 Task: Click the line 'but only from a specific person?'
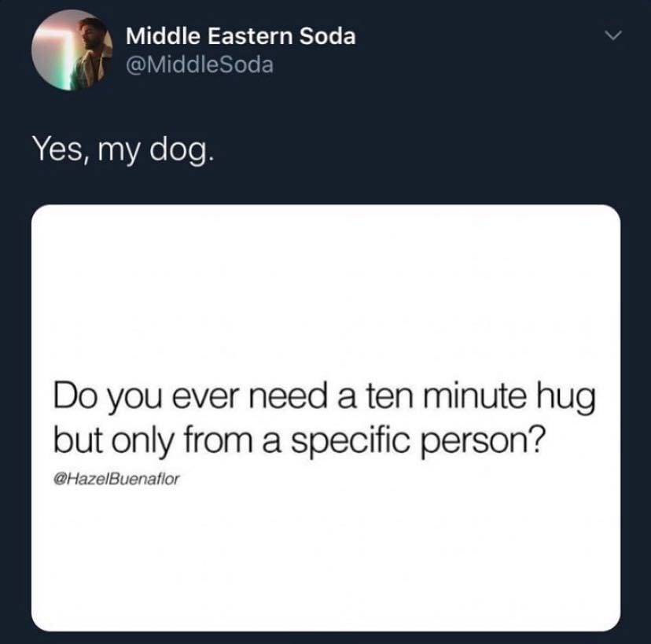[x=299, y=441]
